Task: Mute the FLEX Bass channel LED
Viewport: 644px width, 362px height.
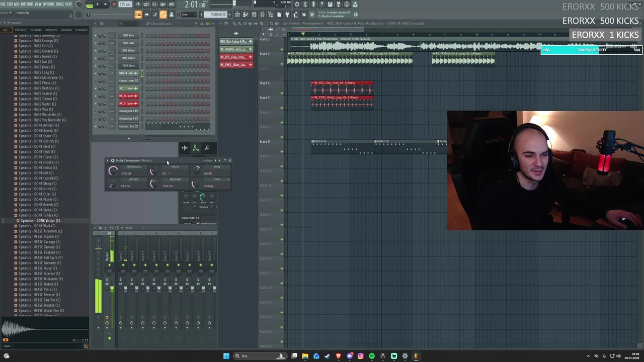Action: click(x=96, y=66)
